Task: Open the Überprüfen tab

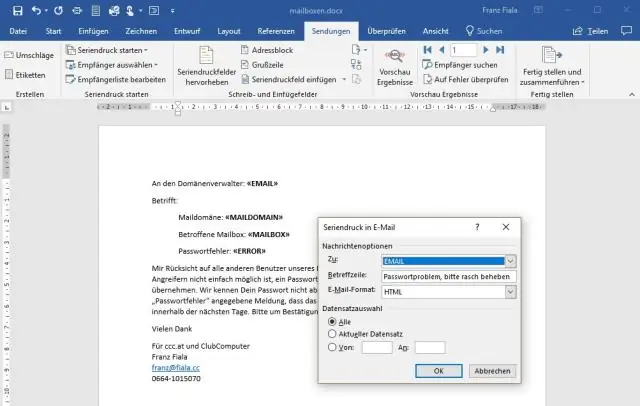Action: (x=386, y=31)
